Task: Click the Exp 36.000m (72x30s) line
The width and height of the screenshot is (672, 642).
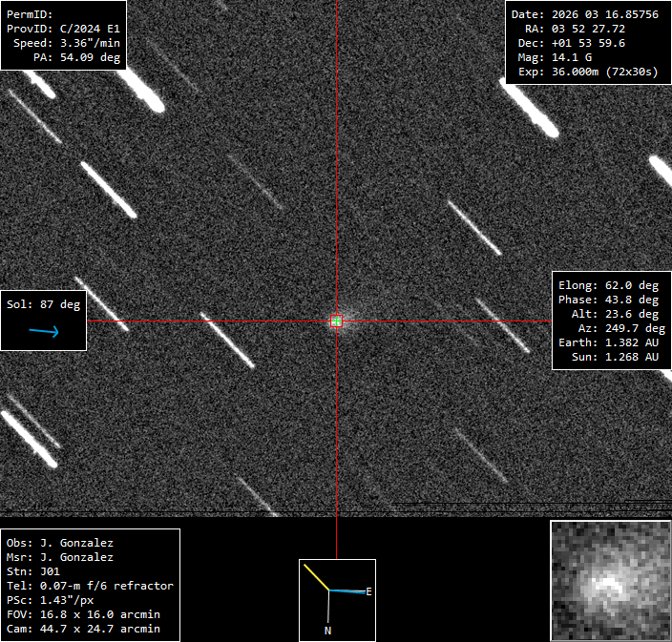Action: pos(588,72)
